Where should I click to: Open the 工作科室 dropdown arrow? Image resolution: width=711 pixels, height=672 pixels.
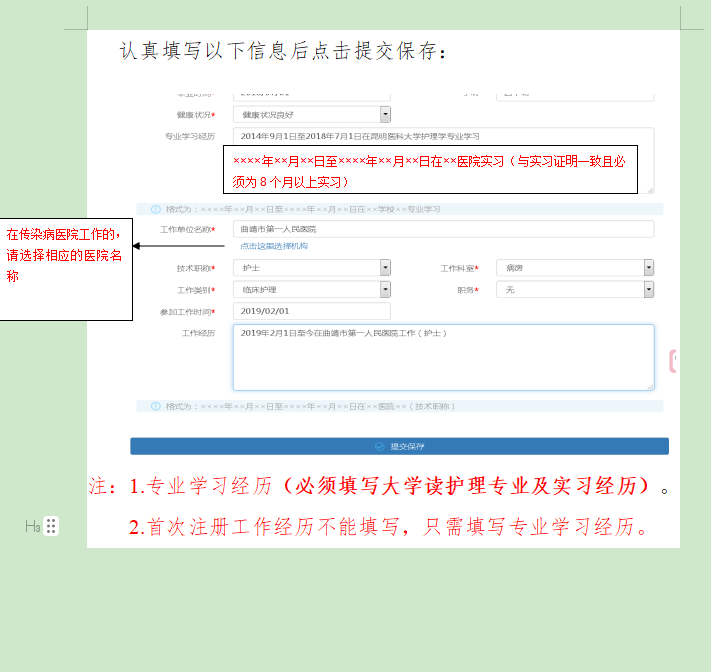click(648, 268)
